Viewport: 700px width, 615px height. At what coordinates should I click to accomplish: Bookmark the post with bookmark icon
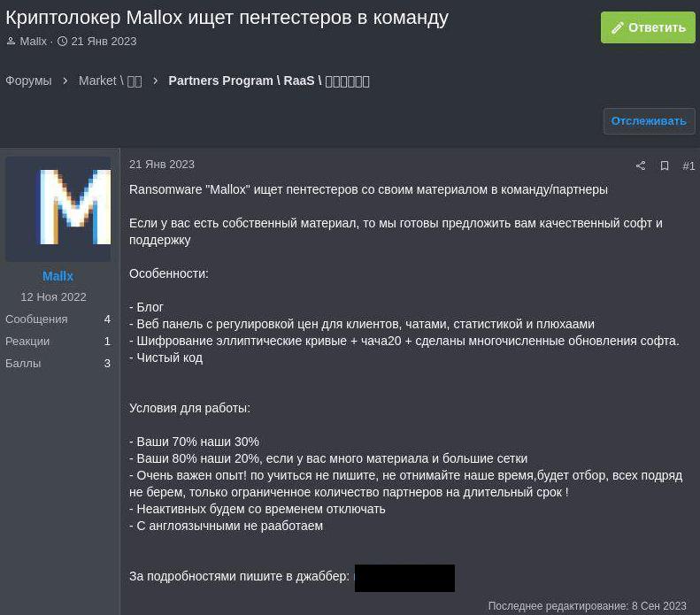coord(665,165)
